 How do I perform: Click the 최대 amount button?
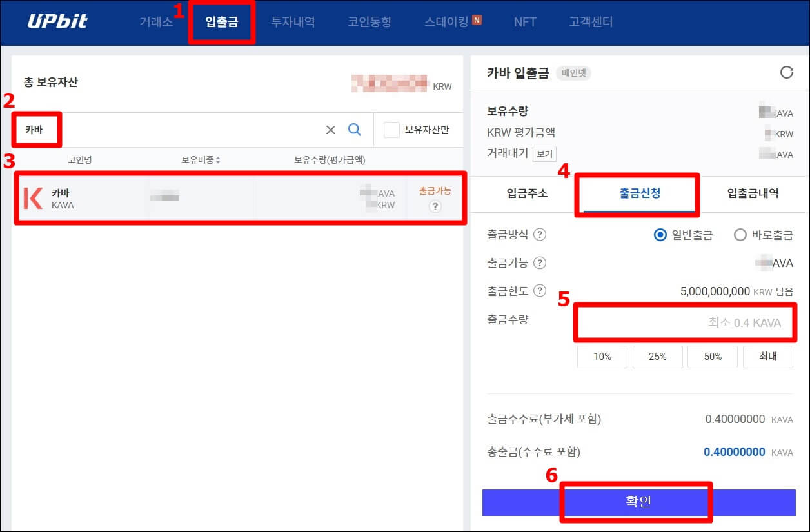tap(768, 357)
